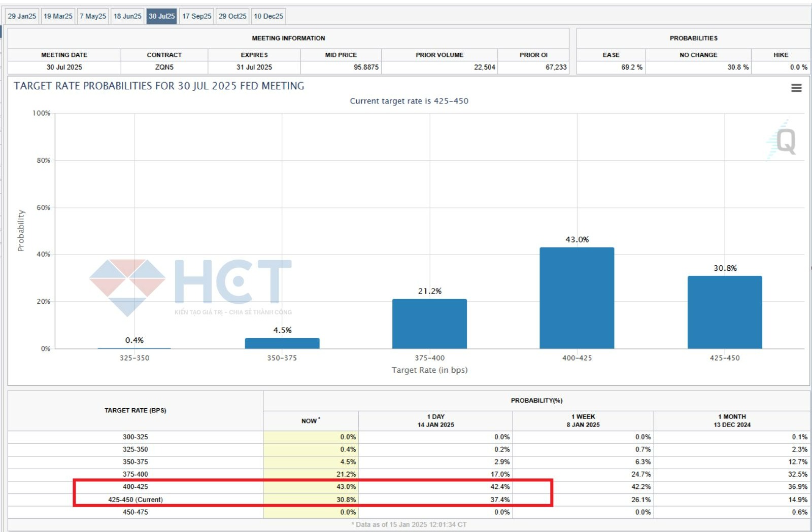Click the 1 WEEK 8 JAN 2025 header

pyautogui.click(x=583, y=421)
